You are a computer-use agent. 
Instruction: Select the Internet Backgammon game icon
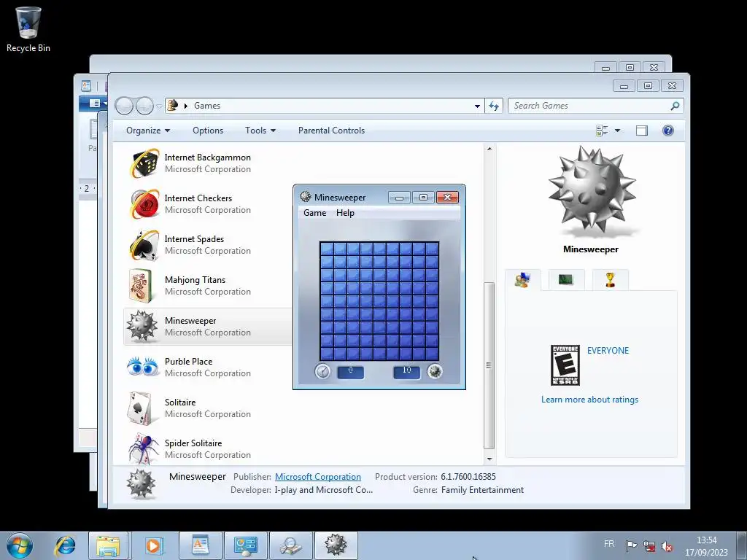coord(145,163)
